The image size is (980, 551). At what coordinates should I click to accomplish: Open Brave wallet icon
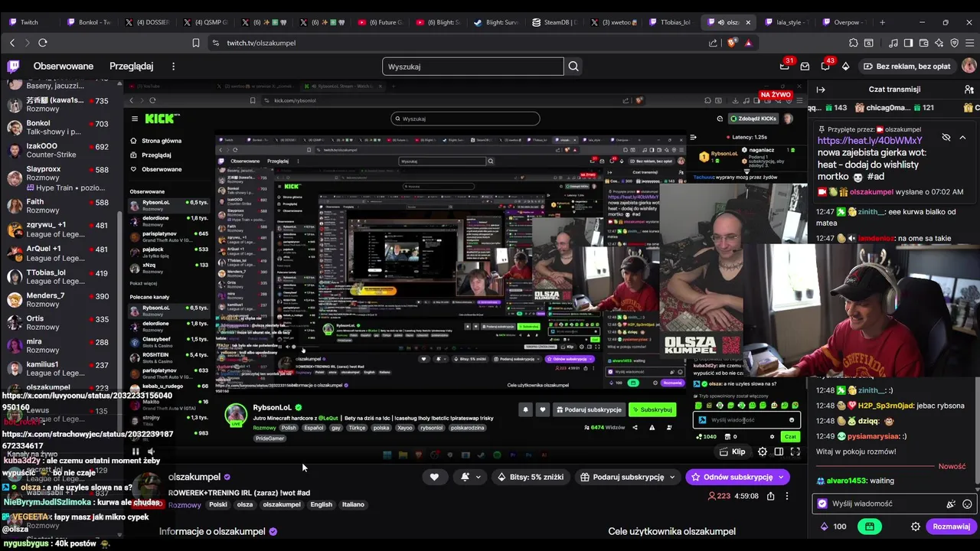(924, 43)
